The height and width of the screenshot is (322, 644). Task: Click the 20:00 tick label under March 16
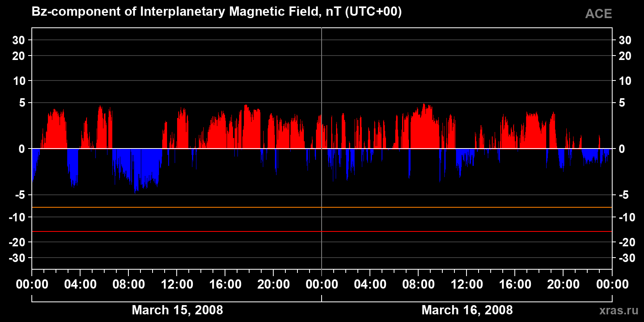click(x=563, y=285)
